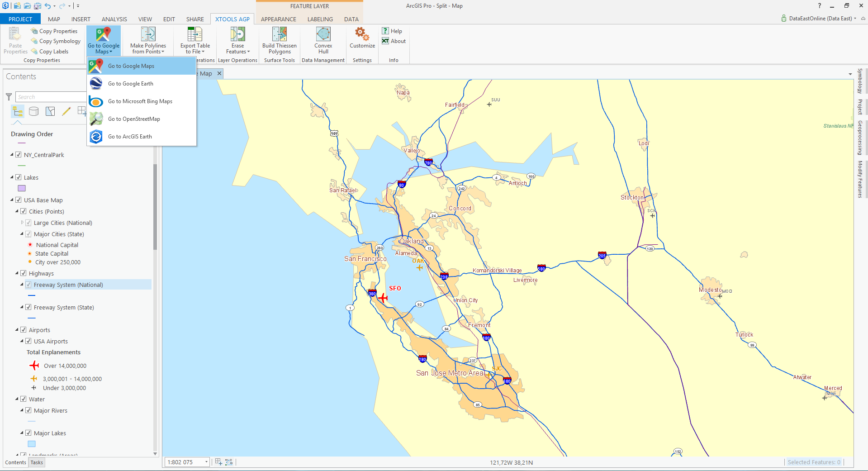The image size is (868, 471).
Task: Click Freeway System (National) line symbol
Action: click(x=32, y=295)
